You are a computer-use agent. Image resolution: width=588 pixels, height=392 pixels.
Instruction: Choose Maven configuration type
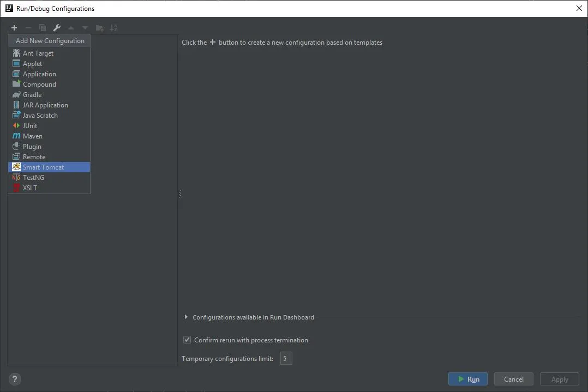tap(49, 136)
